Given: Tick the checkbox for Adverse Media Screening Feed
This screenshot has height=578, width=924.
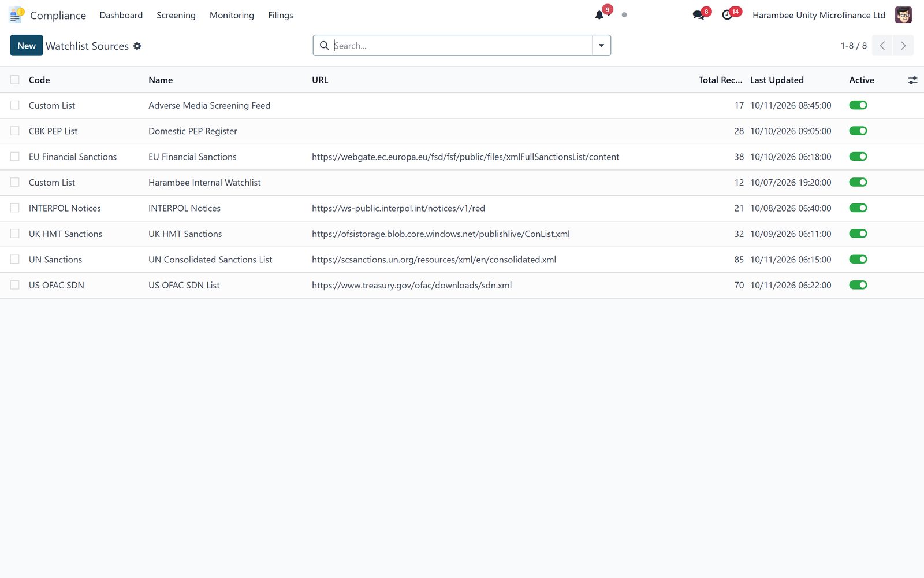Looking at the screenshot, I should pyautogui.click(x=15, y=105).
